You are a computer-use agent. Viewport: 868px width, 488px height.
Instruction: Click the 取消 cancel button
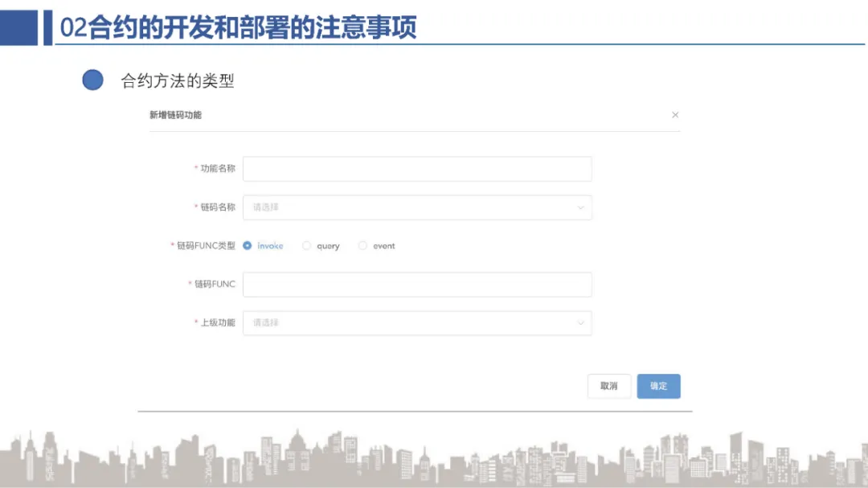click(609, 386)
